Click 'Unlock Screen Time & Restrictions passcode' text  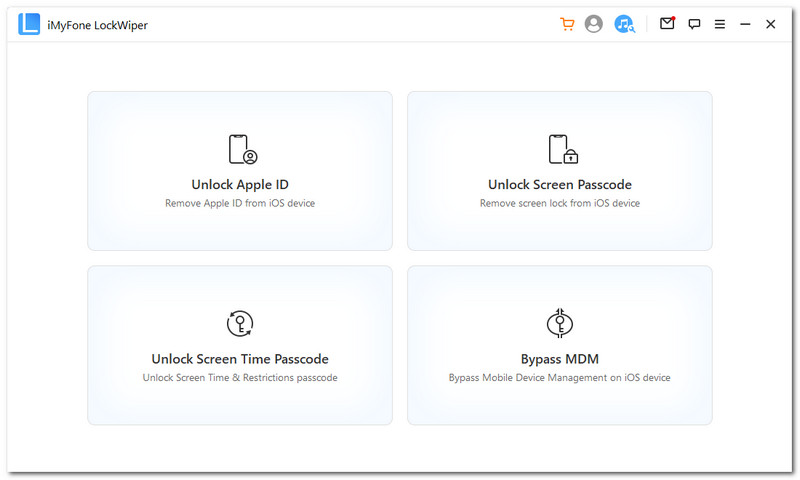coord(240,378)
